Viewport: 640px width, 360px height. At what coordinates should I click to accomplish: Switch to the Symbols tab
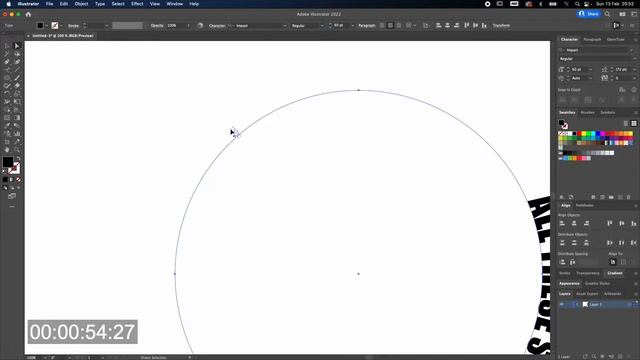[x=608, y=112]
